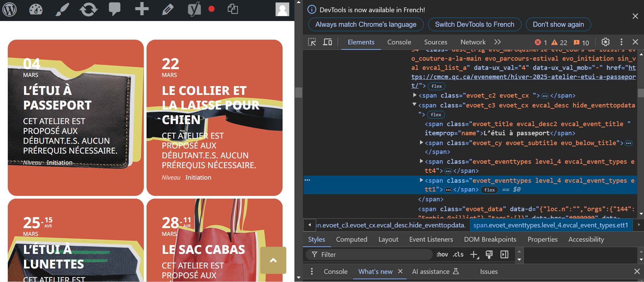Toggle computed styles sidebar pane
644x282 pixels.
point(504,255)
